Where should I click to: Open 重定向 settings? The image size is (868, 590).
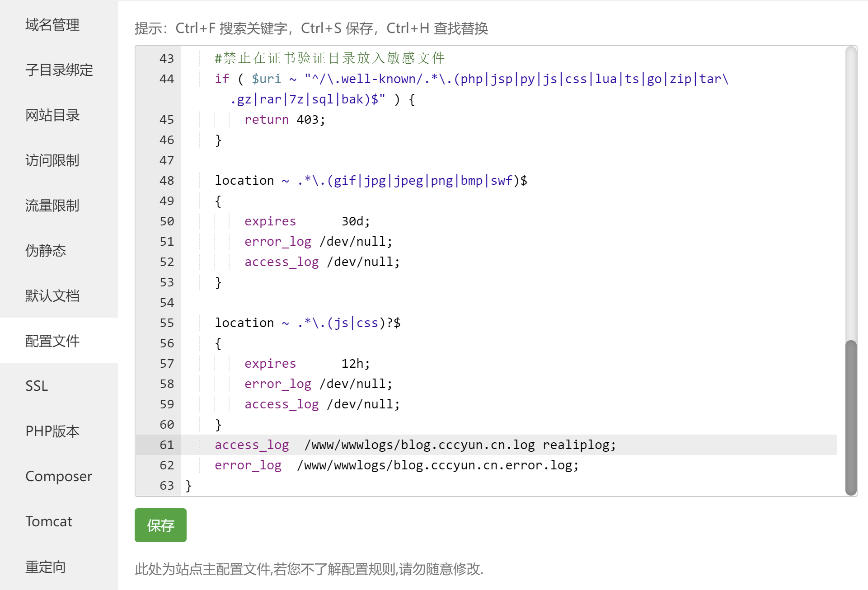point(46,567)
